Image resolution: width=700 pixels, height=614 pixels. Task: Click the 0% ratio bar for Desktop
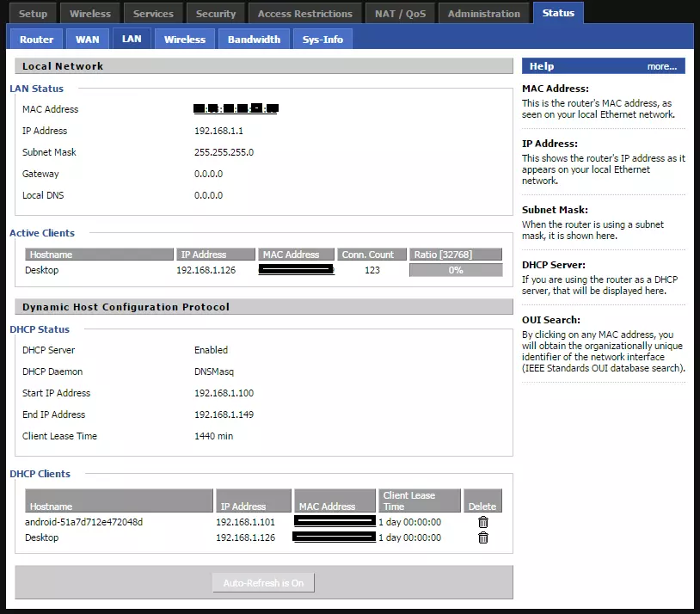coord(456,267)
